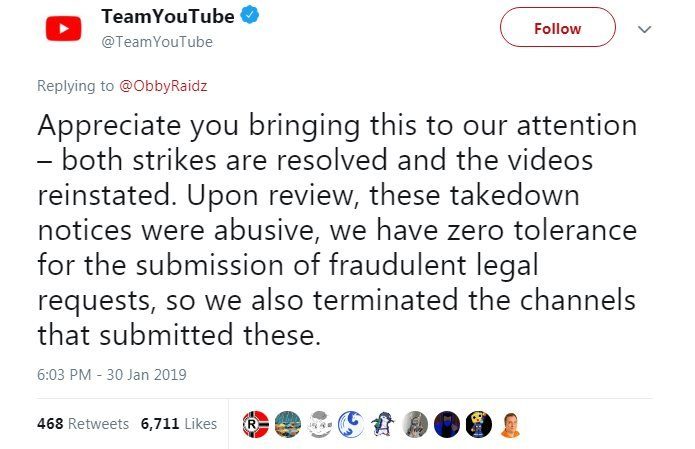
Task: Click the blue wave liker avatar
Action: point(352,424)
